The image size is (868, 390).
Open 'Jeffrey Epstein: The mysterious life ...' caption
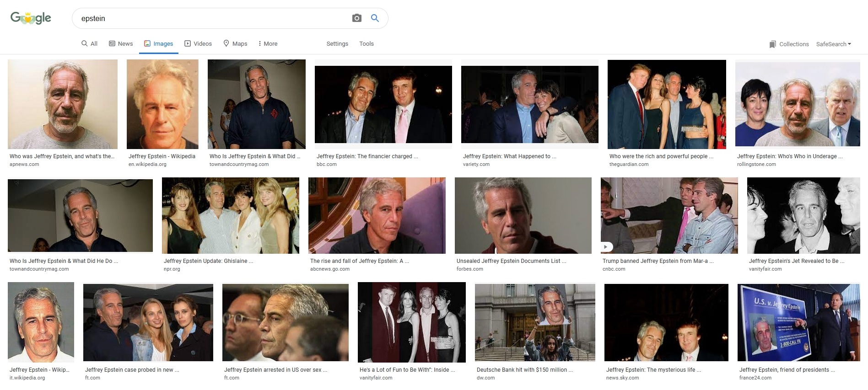pyautogui.click(x=653, y=370)
